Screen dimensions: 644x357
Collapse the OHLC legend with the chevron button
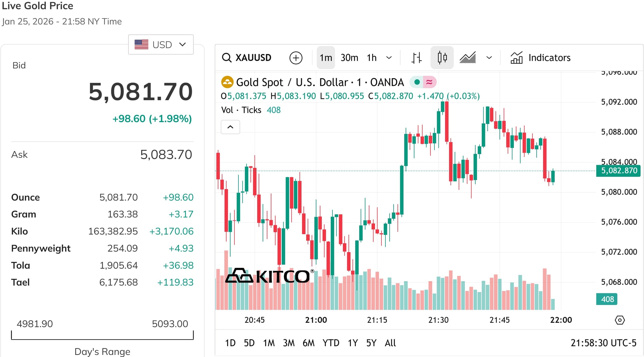tap(230, 127)
